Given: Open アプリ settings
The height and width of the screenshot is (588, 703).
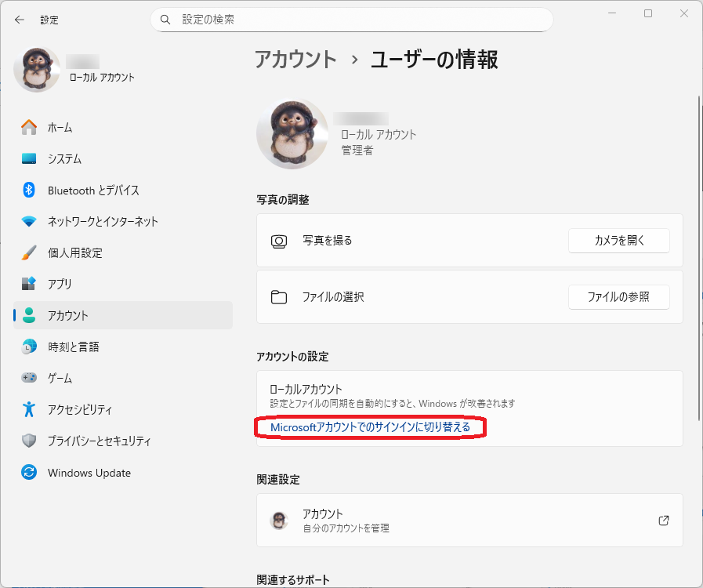Looking at the screenshot, I should point(123,284).
